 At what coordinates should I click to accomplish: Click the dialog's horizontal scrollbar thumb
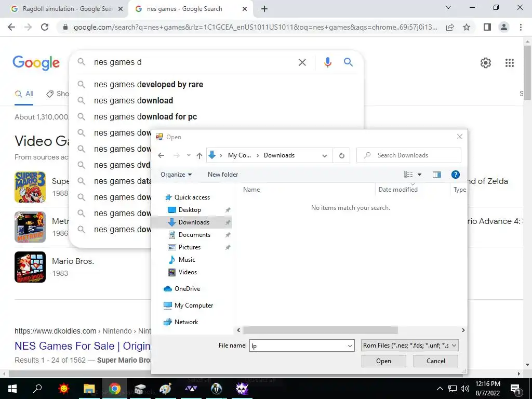(320, 330)
